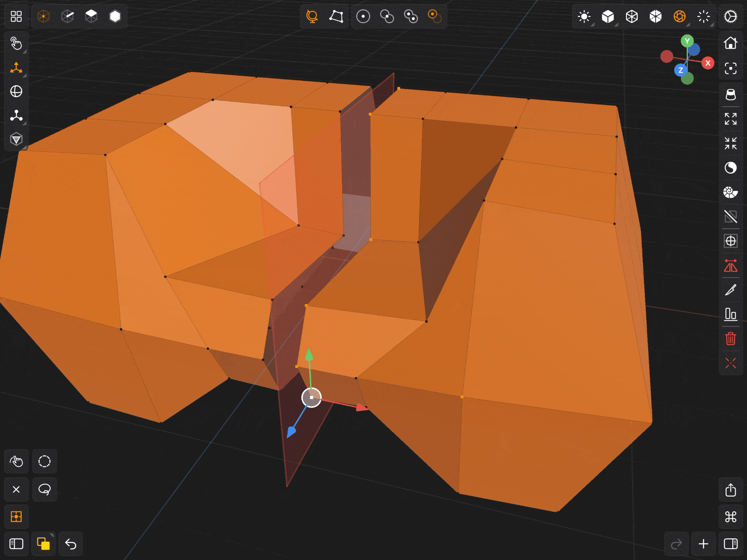Click the crossed-out square icon
Image resolution: width=747 pixels, height=560 pixels.
pyautogui.click(x=731, y=217)
